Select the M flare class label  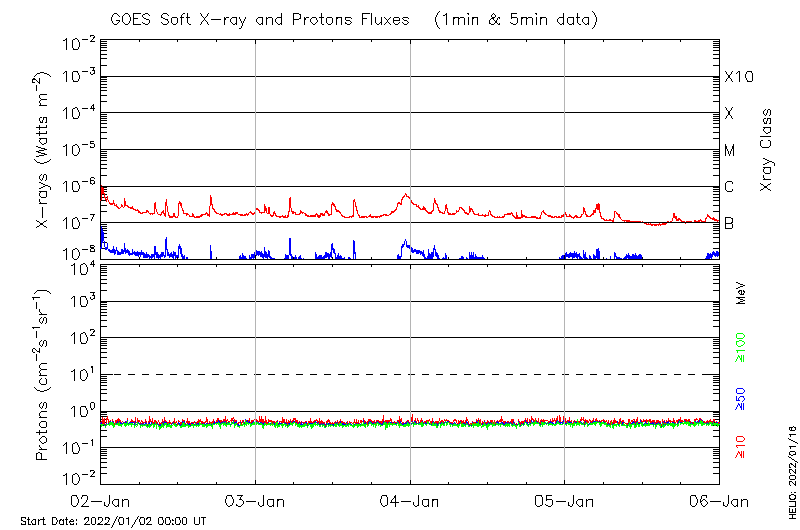730,151
